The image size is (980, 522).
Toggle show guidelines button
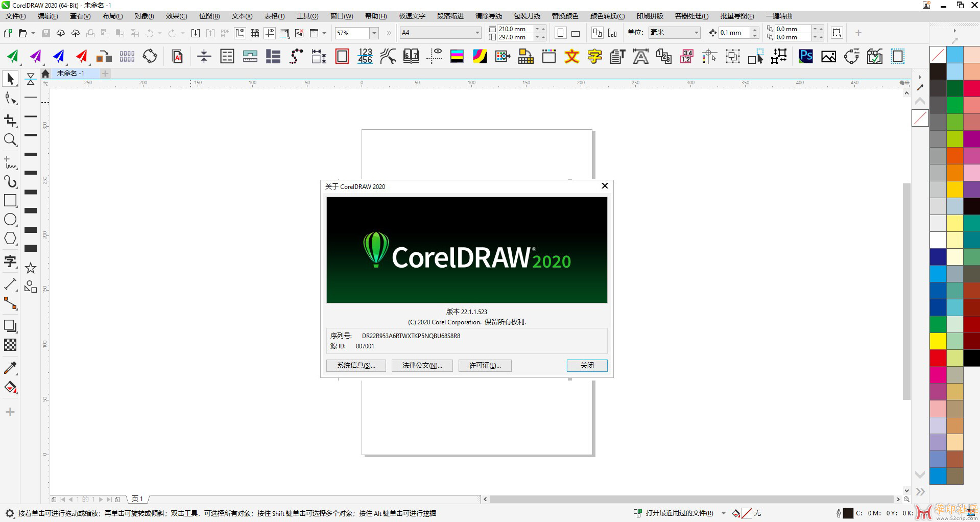point(270,33)
